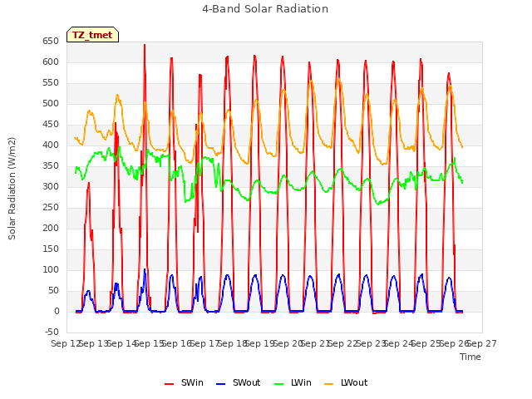Click the 300 y-axis tick label
The width and height of the screenshot is (532, 399).
click(51, 186)
